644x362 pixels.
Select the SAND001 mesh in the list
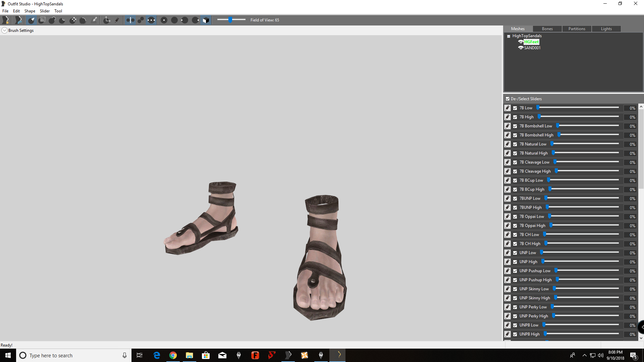[x=532, y=48]
